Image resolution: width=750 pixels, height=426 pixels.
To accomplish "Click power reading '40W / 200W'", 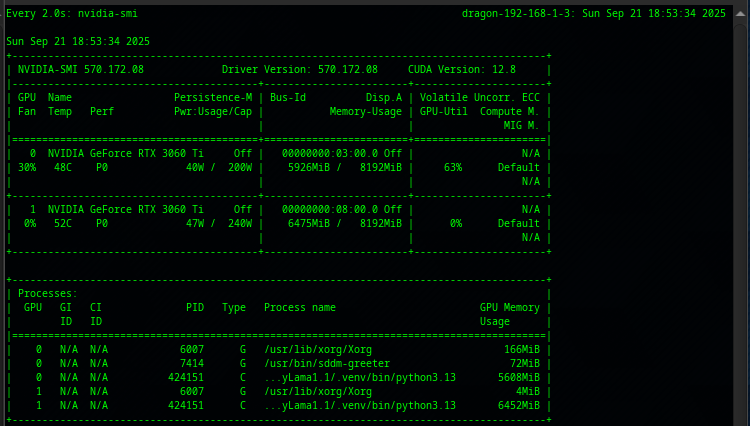I will coord(219,167).
